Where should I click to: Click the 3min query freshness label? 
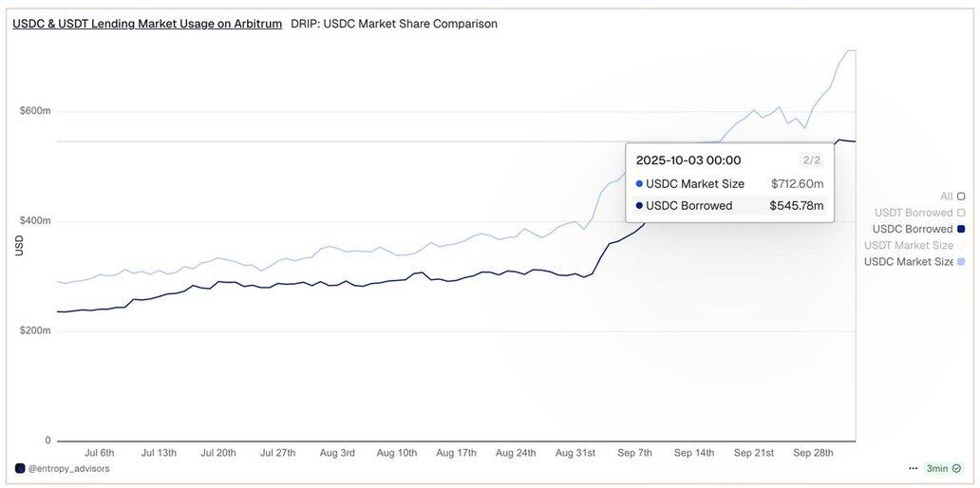click(936, 468)
